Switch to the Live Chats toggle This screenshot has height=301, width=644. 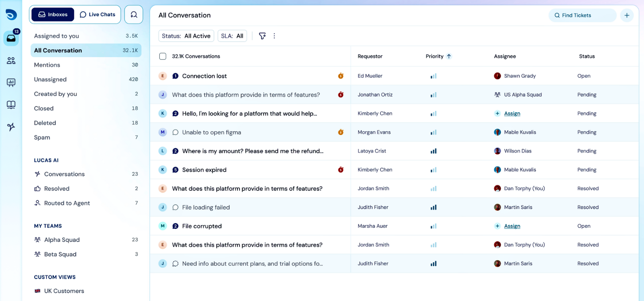97,15
